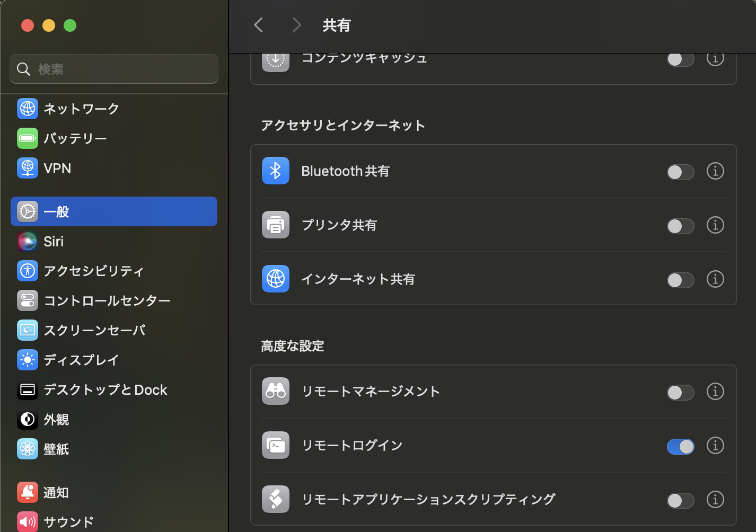Open 通知 settings from sidebar
Viewport: 756px width, 532px height.
pyautogui.click(x=56, y=492)
